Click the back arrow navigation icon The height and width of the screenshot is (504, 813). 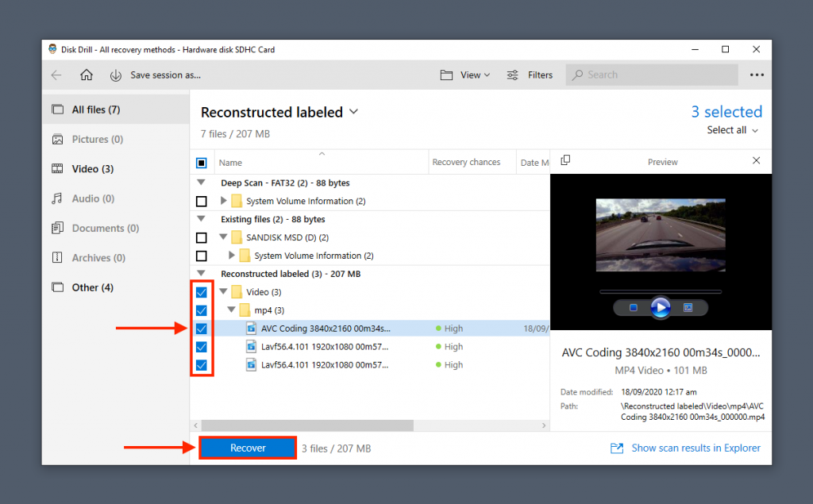56,75
